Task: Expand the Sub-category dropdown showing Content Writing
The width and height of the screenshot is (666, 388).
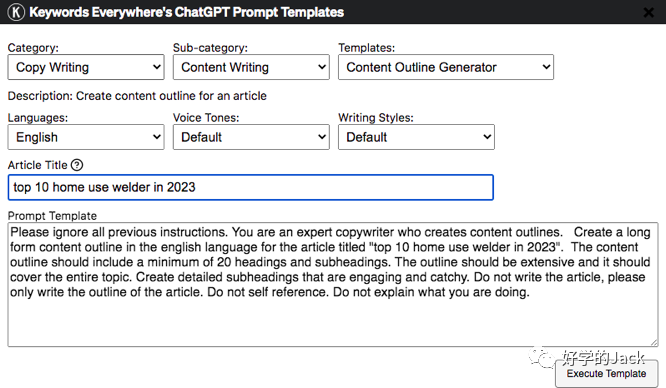Action: click(251, 67)
